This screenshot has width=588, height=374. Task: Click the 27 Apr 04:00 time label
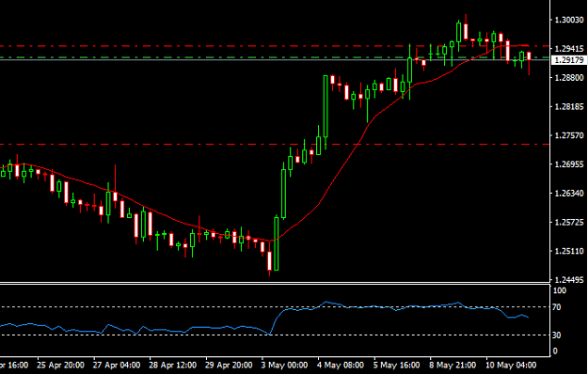pos(117,365)
